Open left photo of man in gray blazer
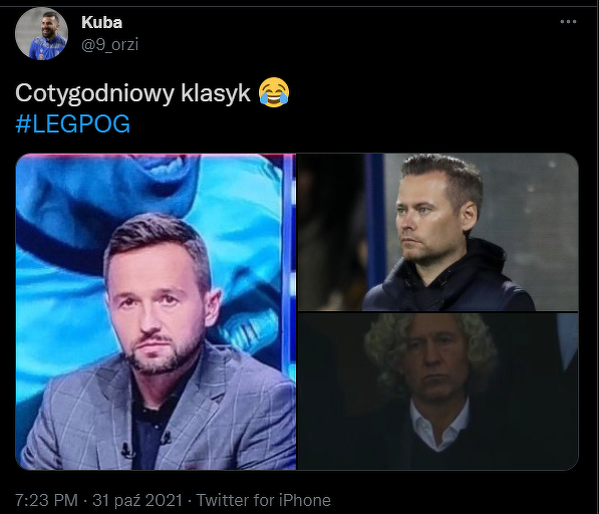The width and height of the screenshot is (599, 514). (156, 312)
